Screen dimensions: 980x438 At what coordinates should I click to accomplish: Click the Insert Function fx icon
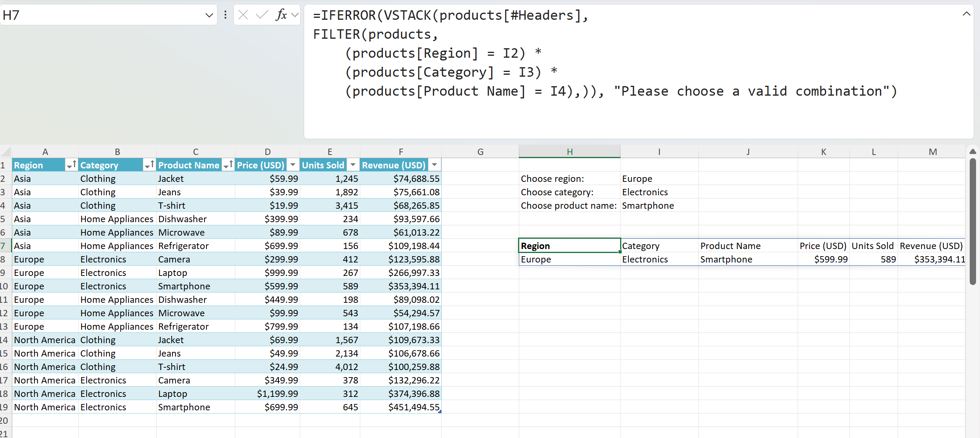(281, 15)
